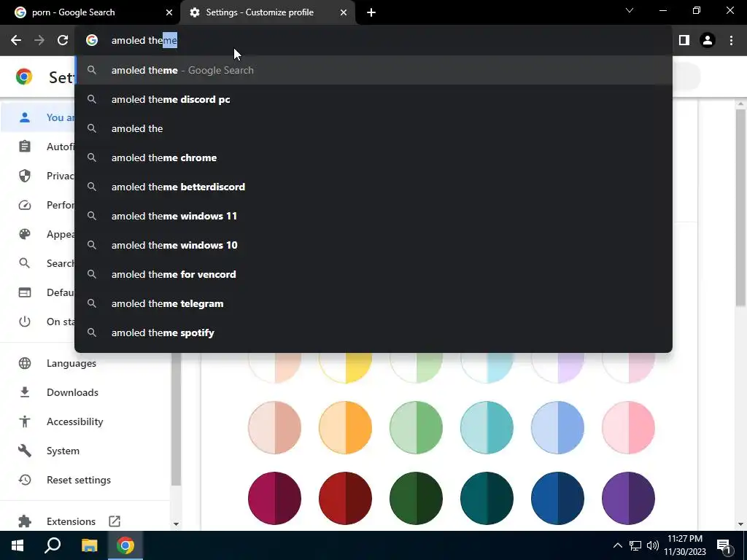Choose suggestion amoled theme discord pc

pos(373,99)
